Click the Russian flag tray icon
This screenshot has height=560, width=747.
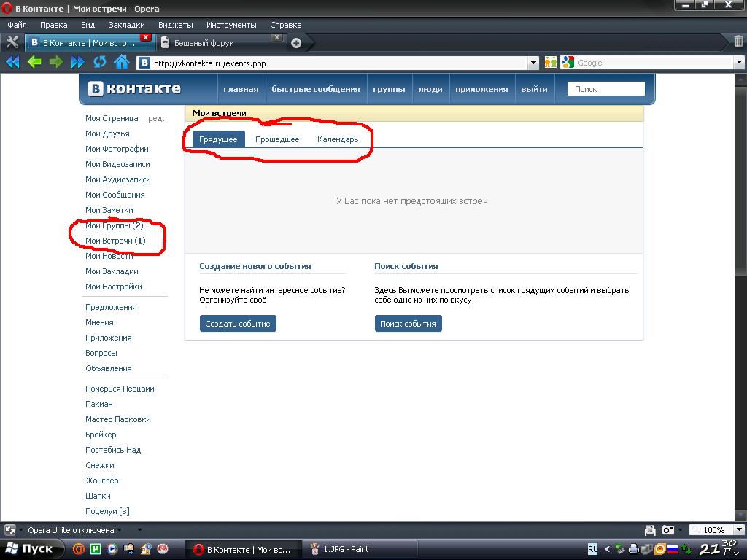click(x=673, y=549)
